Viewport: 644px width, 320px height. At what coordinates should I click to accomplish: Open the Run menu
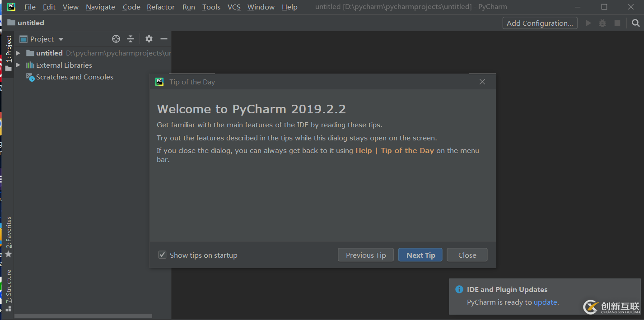189,7
